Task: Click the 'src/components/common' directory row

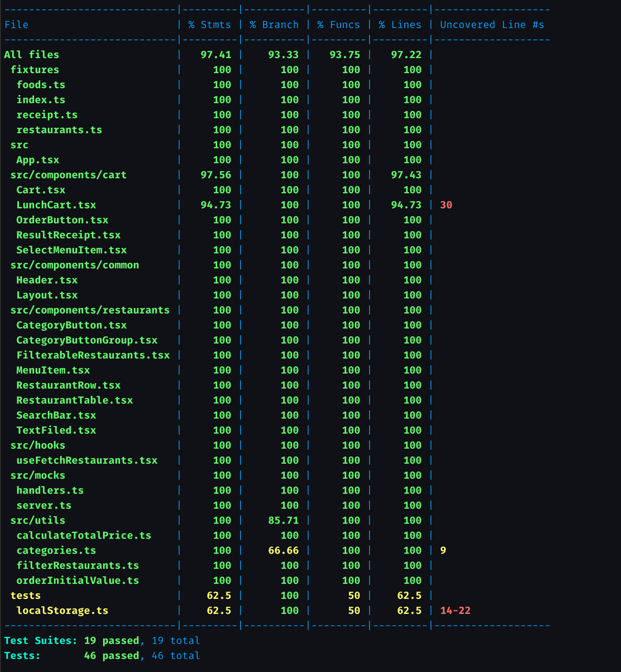Action: (x=75, y=265)
